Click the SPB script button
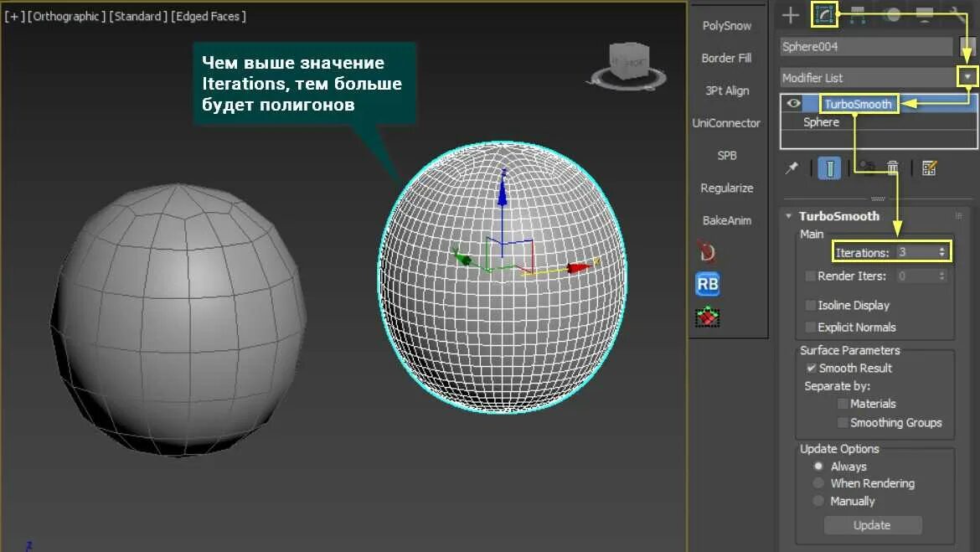 click(x=727, y=156)
